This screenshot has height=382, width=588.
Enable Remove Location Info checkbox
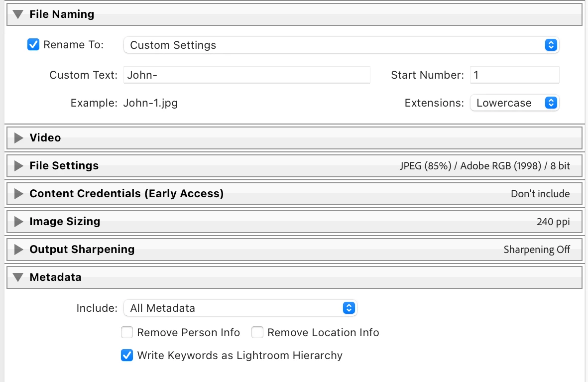click(257, 333)
